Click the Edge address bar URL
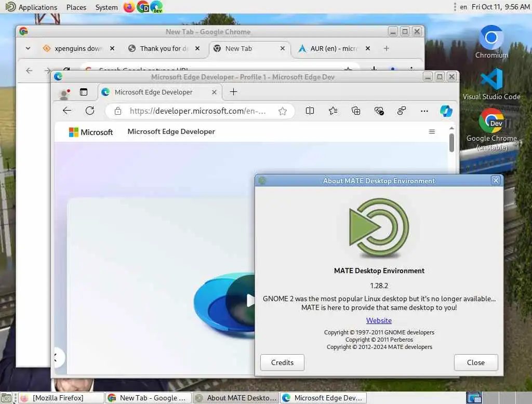 (x=197, y=111)
